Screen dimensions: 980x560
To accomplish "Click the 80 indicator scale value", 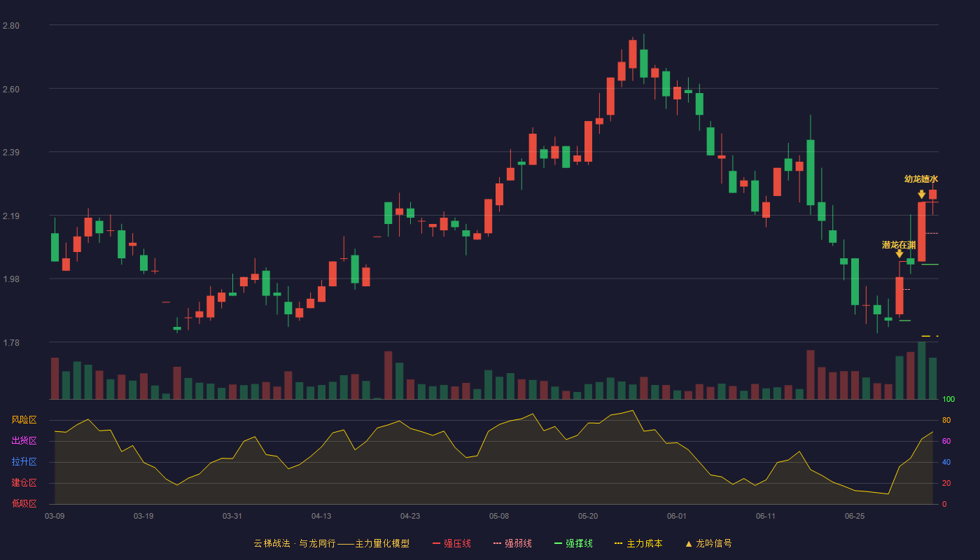I will 946,420.
